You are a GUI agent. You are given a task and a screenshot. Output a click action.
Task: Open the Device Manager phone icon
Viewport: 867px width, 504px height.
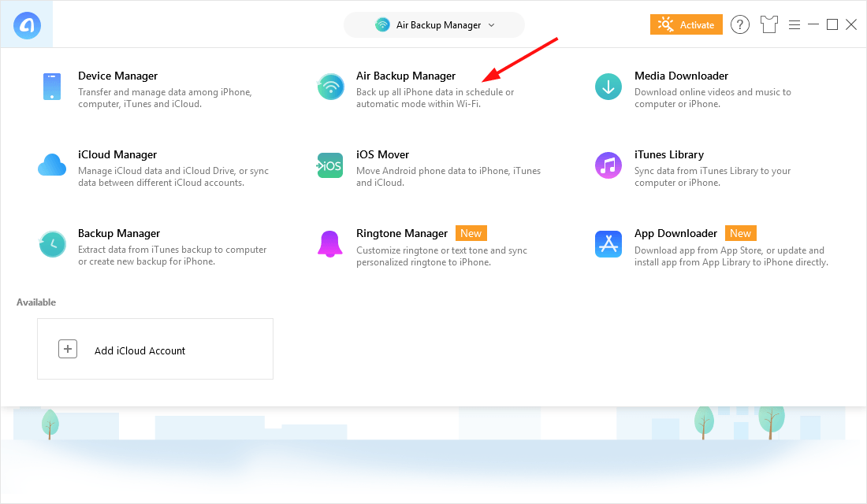click(x=52, y=87)
